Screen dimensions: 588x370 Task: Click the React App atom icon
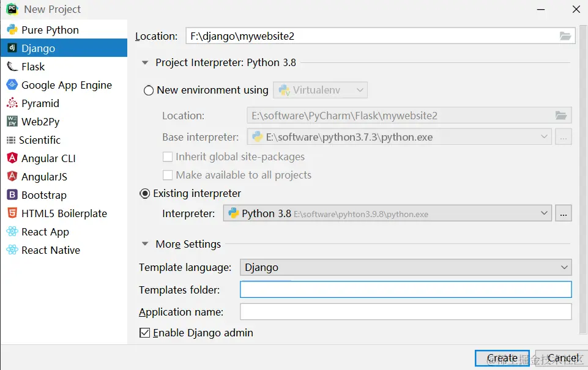pos(12,231)
